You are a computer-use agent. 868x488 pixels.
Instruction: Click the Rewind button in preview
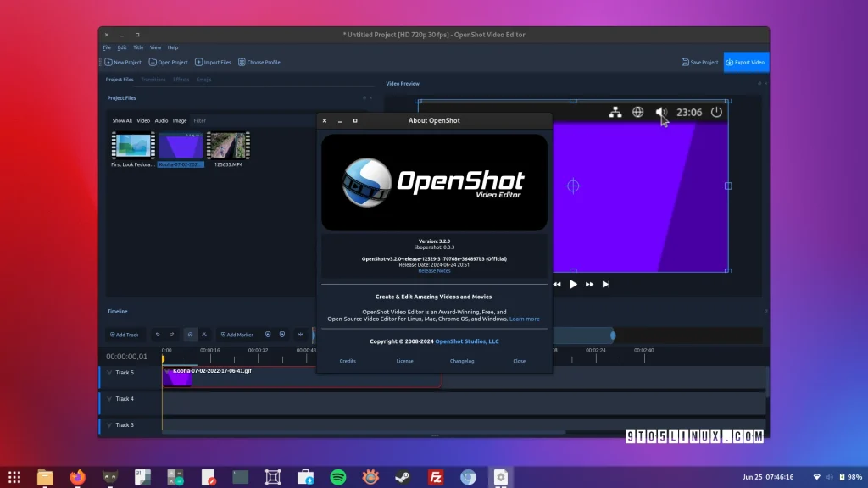coord(557,285)
